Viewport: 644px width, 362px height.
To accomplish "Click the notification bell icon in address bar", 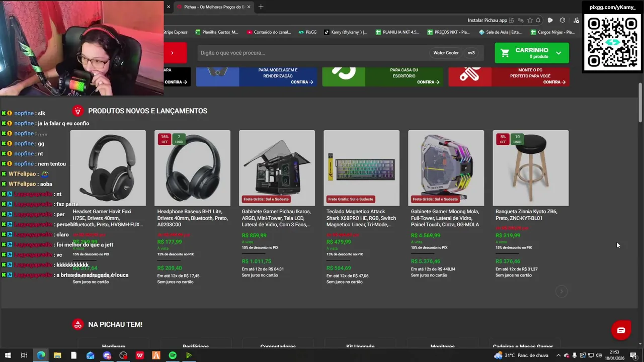I will (x=538, y=20).
